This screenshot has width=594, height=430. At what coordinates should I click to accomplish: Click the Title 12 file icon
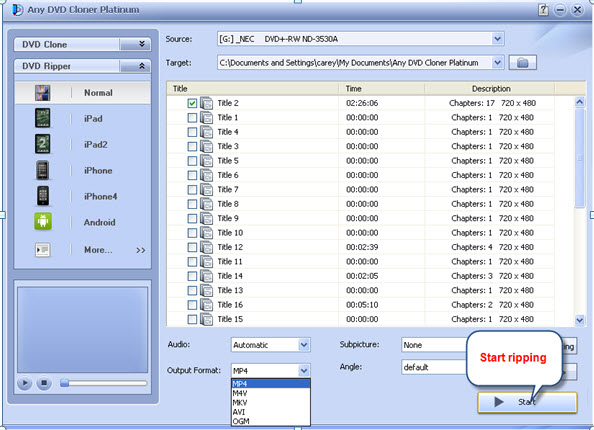pyautogui.click(x=206, y=247)
